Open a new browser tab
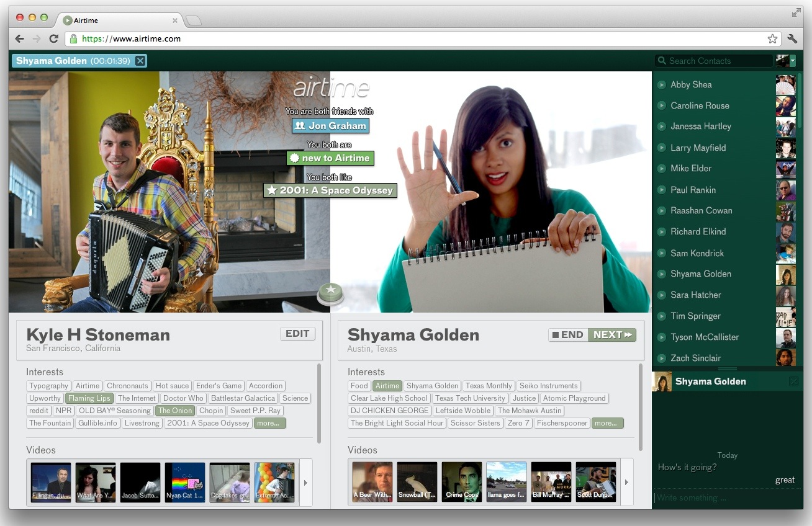Image resolution: width=812 pixels, height=526 pixels. (194, 21)
